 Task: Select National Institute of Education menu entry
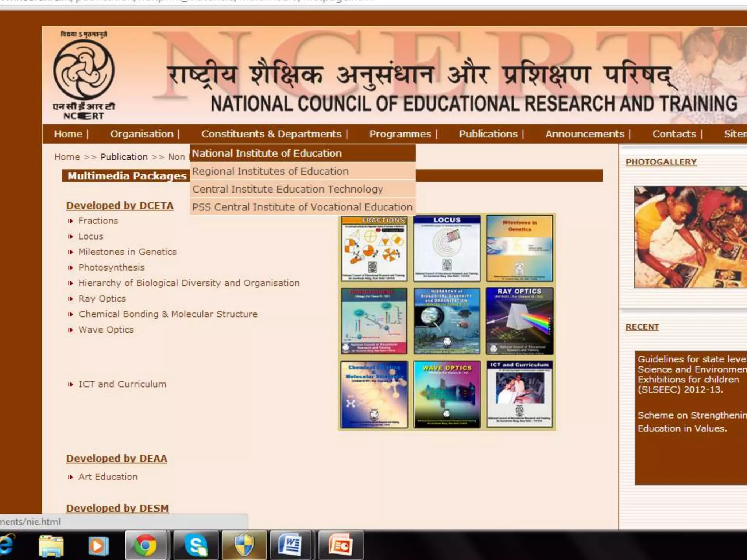tap(267, 153)
